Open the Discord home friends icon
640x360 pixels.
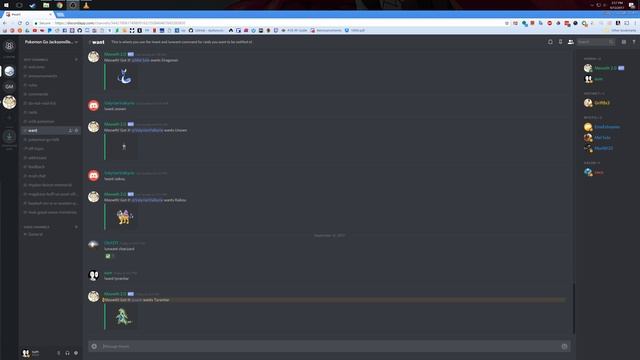[x=9, y=46]
